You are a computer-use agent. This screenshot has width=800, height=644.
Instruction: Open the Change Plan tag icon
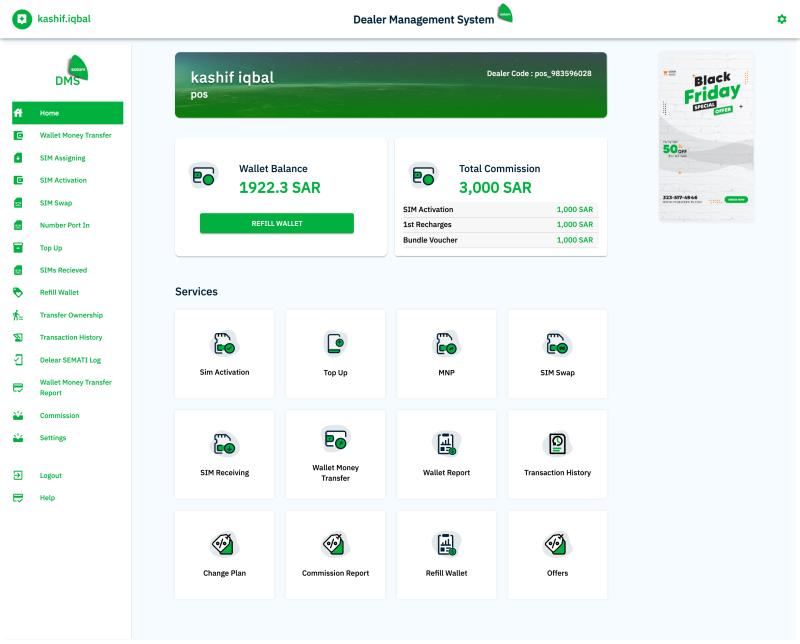(x=224, y=544)
